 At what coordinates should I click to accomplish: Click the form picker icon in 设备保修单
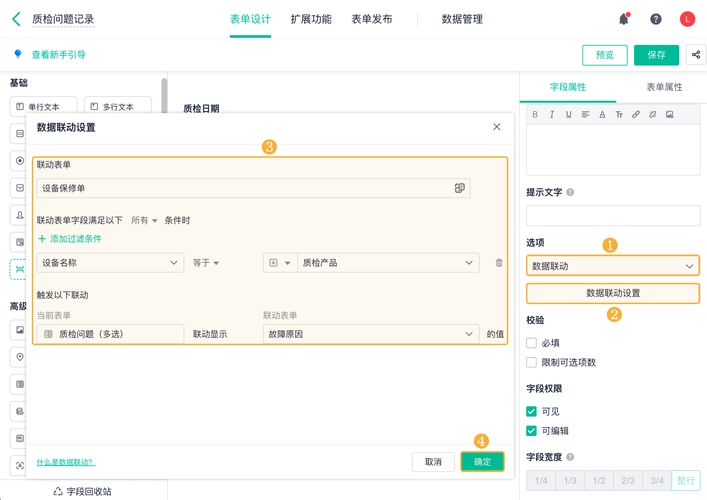coord(459,188)
